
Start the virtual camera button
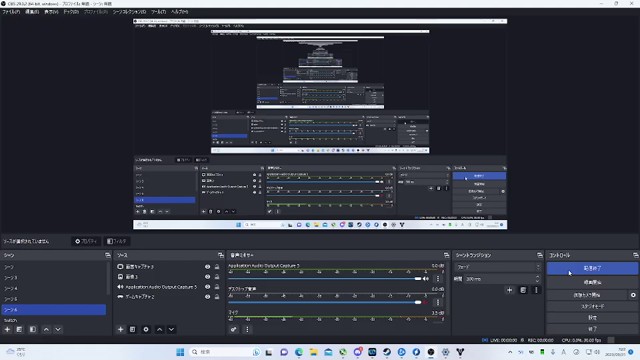click(587, 295)
